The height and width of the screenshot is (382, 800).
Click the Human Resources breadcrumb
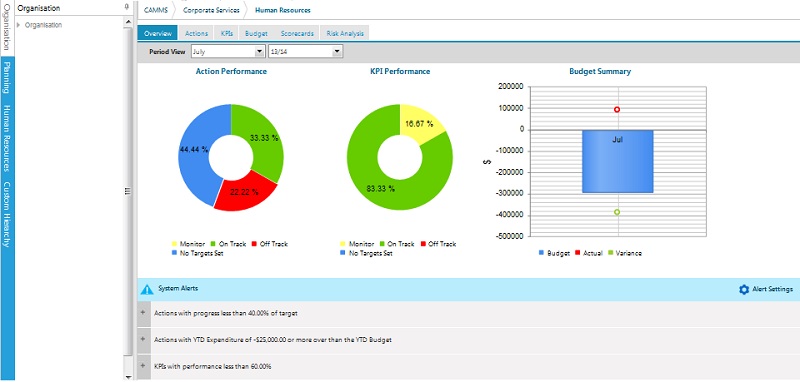coord(283,10)
